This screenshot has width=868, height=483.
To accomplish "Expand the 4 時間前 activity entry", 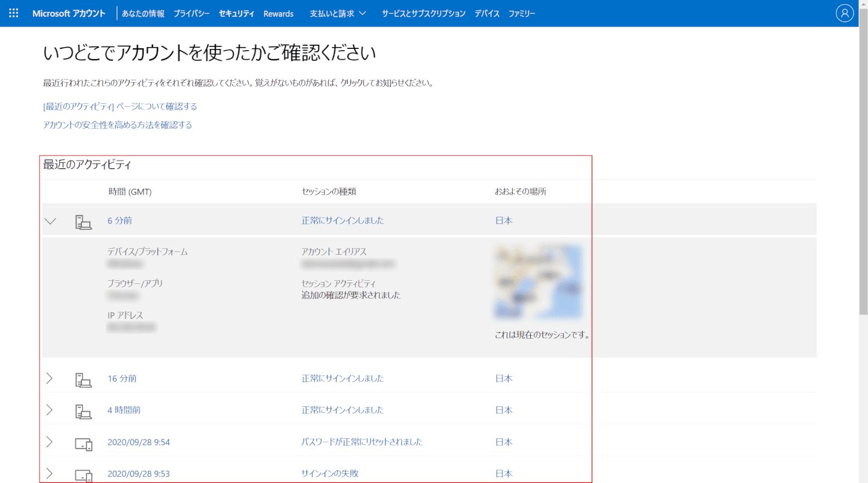I will click(49, 410).
